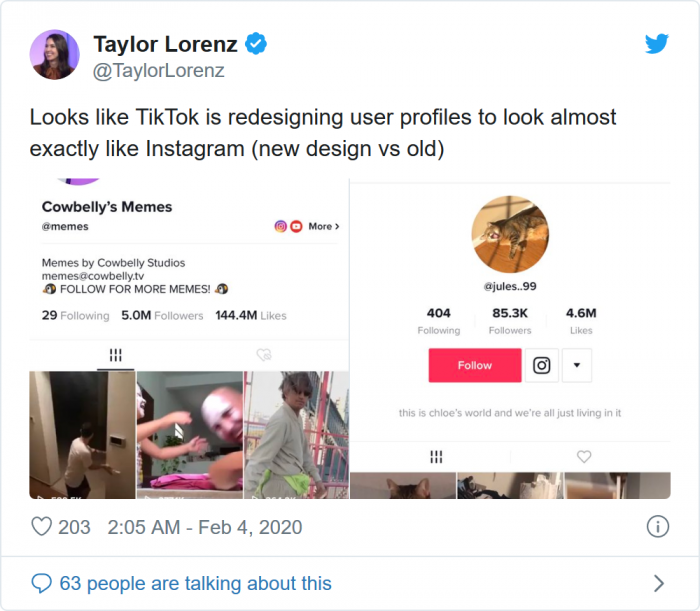Open the @TaylorLorenz handle link
700x611 pixels.
point(158,70)
